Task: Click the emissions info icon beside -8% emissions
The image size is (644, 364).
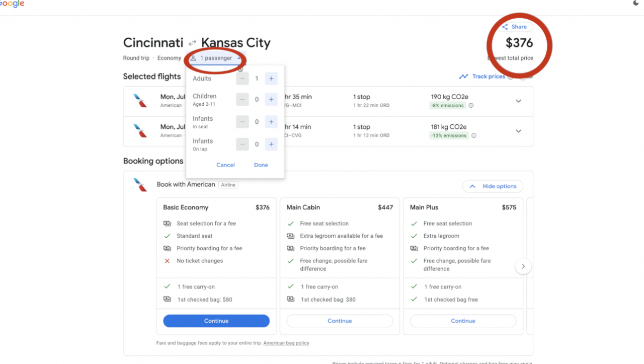Action: (x=470, y=105)
